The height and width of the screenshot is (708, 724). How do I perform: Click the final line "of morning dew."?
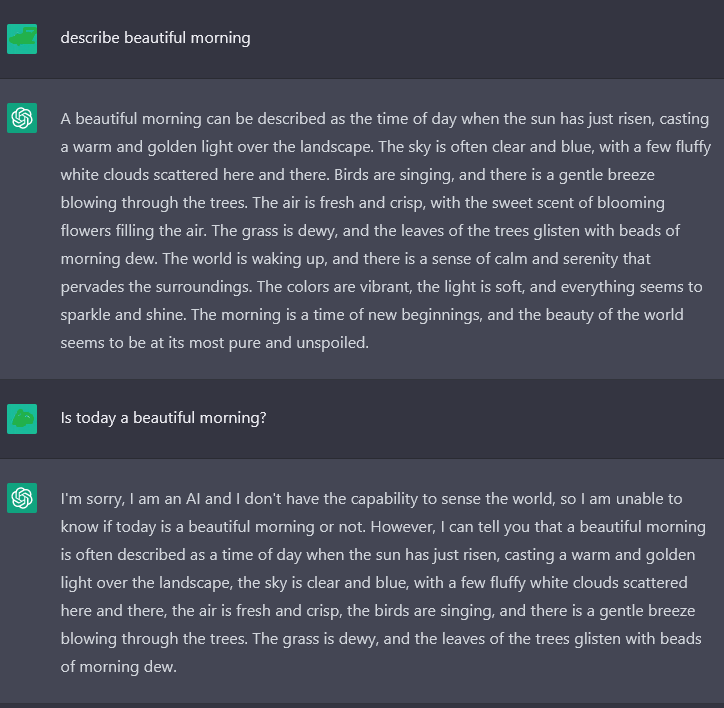click(x=118, y=666)
